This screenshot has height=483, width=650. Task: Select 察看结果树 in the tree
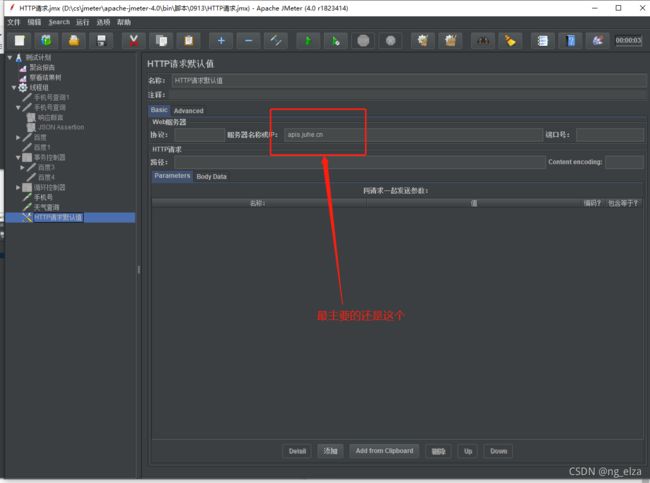[45, 78]
